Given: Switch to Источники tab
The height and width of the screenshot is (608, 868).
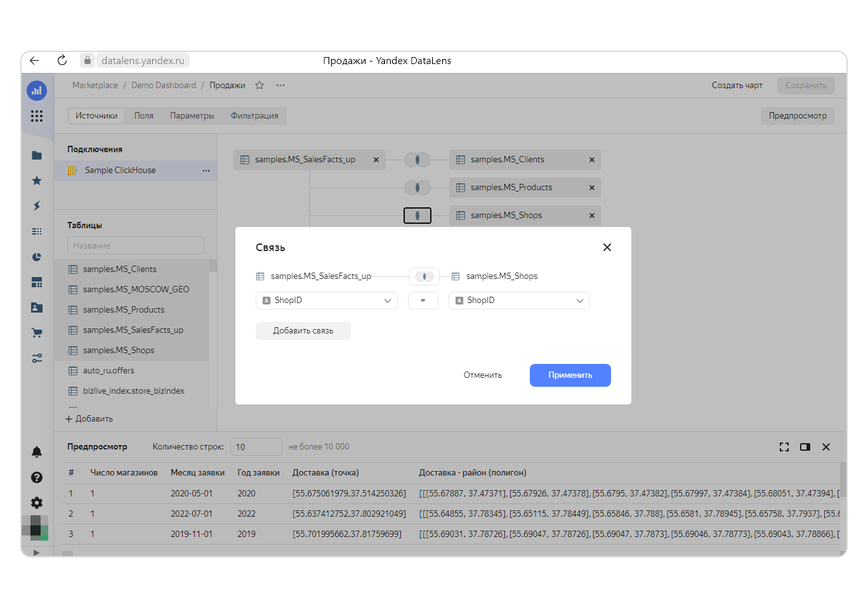Looking at the screenshot, I should coord(96,116).
